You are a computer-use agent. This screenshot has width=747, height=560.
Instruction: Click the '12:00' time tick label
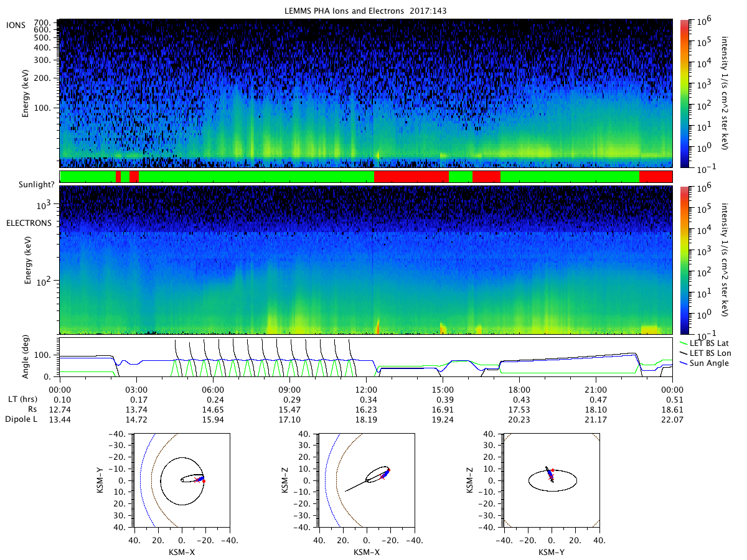tap(366, 390)
